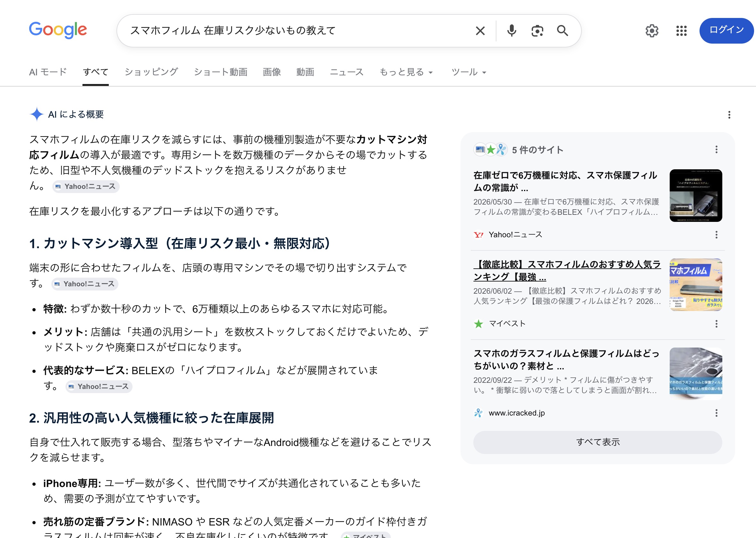
Task: Clear the search query with X
Action: pos(480,31)
